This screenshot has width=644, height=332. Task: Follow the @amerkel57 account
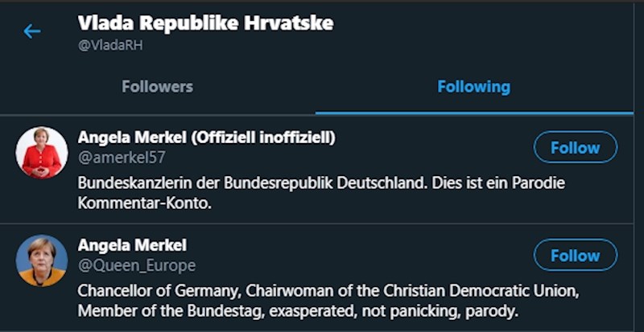575,147
